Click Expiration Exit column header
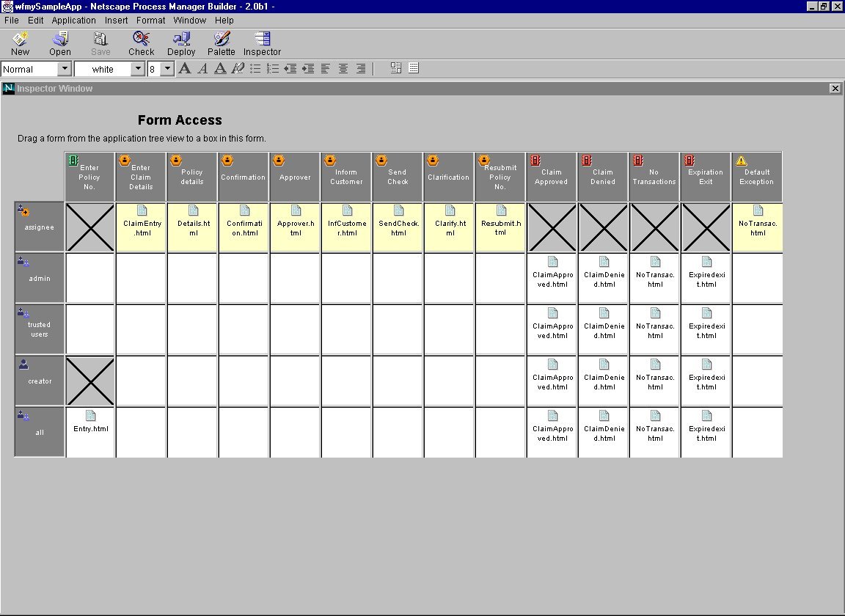Image resolution: width=845 pixels, height=616 pixels. tap(706, 177)
